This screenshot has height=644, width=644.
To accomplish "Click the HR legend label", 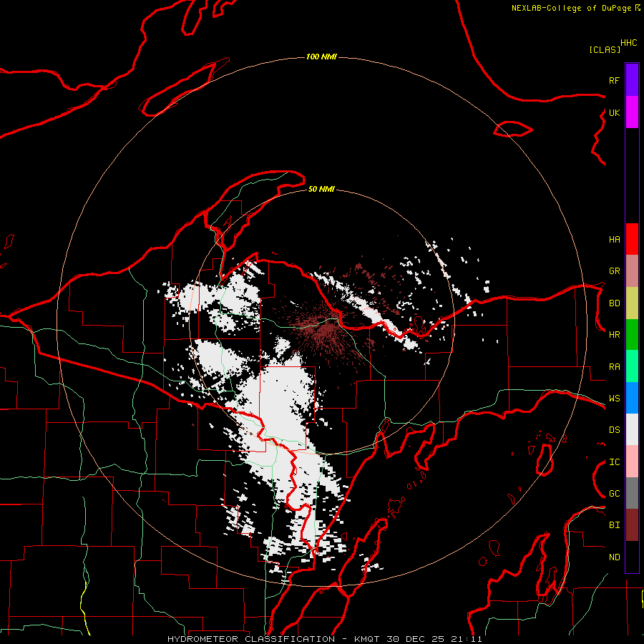I will coord(614,335).
